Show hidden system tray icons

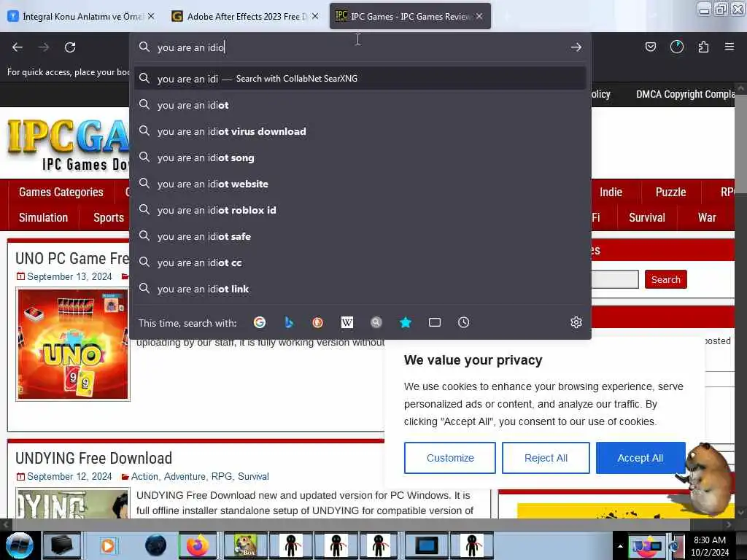(x=620, y=546)
